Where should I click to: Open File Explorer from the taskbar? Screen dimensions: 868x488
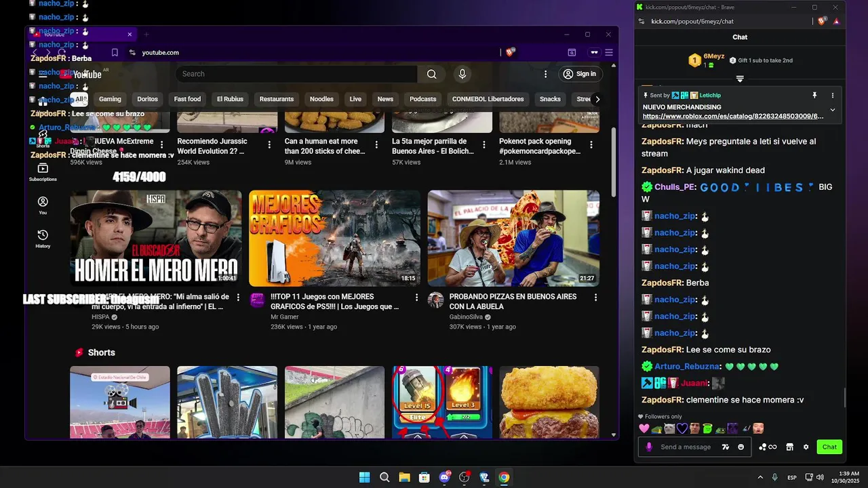pos(404,477)
